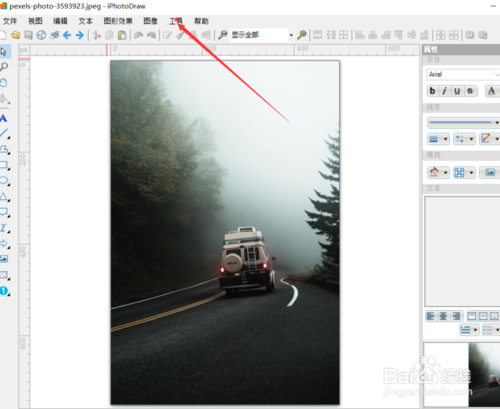Click the zoom-out magnifier beside zoom box
The image size is (500, 409).
[222, 35]
